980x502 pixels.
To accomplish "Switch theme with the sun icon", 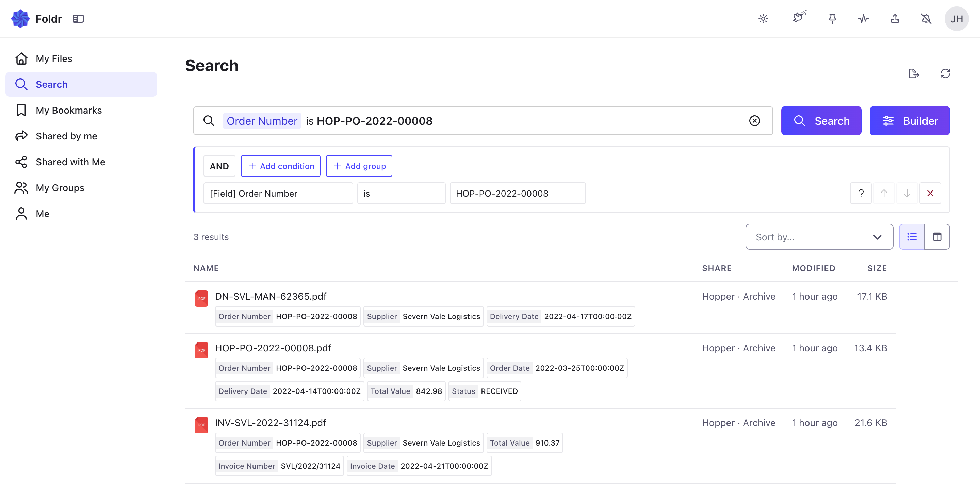I will [763, 19].
